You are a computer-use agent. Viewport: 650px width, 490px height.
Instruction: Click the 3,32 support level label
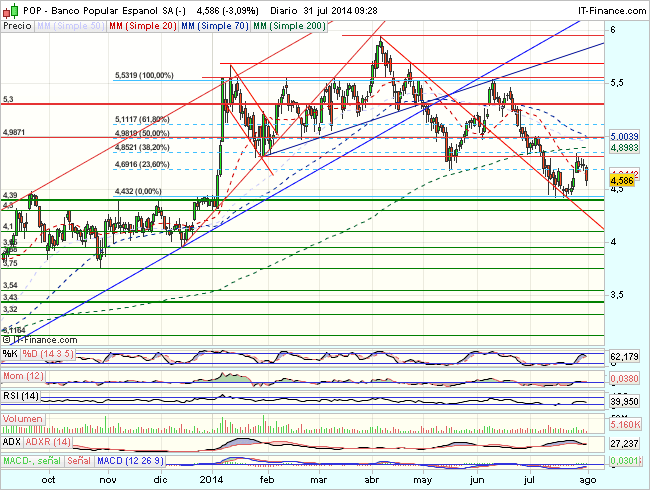coord(10,309)
